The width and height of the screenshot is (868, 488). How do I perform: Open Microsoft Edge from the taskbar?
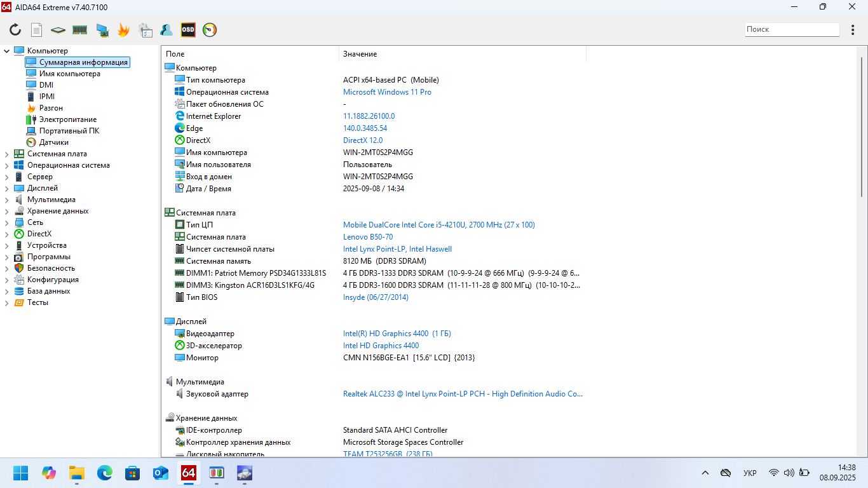[105, 473]
